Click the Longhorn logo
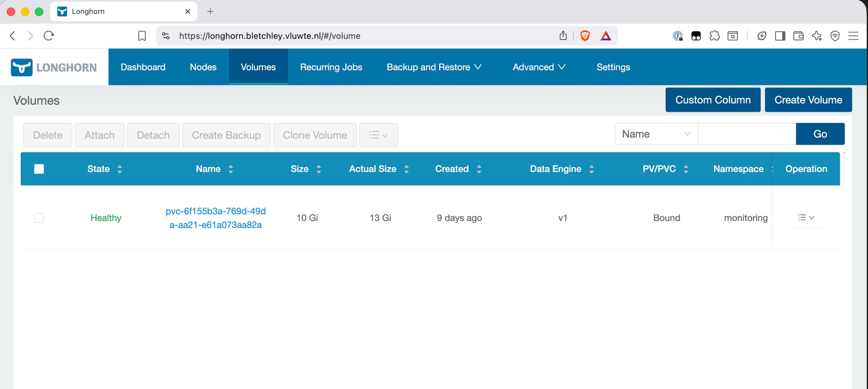868x389 pixels. coord(54,67)
